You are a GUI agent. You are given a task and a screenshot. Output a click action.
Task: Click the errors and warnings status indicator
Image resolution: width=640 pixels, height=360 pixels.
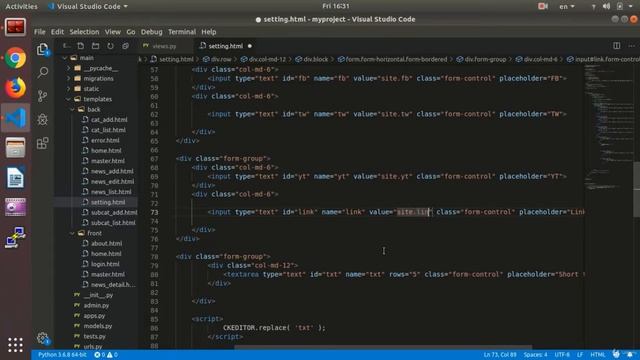[106, 355]
